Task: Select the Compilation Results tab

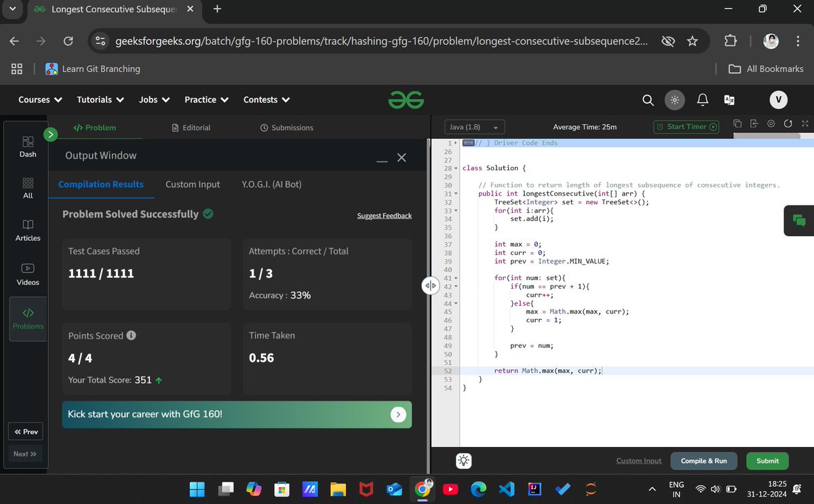Action: [101, 184]
